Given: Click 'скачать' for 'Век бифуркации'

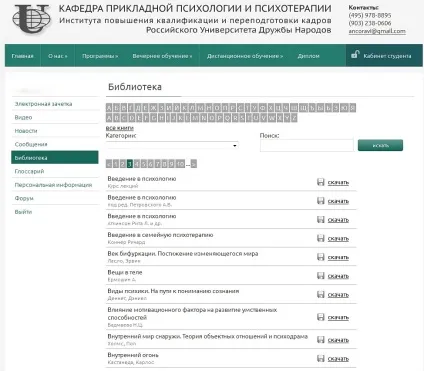Looking at the screenshot, I should click(338, 257).
